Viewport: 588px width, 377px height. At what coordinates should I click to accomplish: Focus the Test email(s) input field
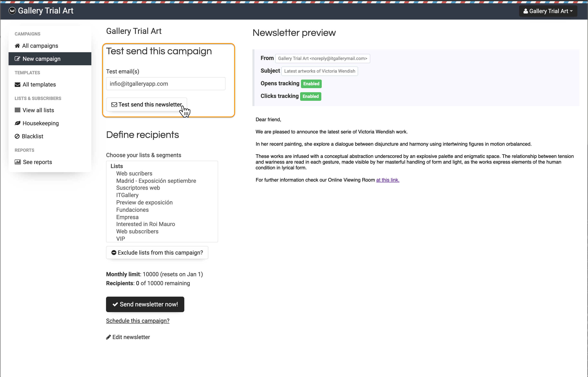click(166, 84)
